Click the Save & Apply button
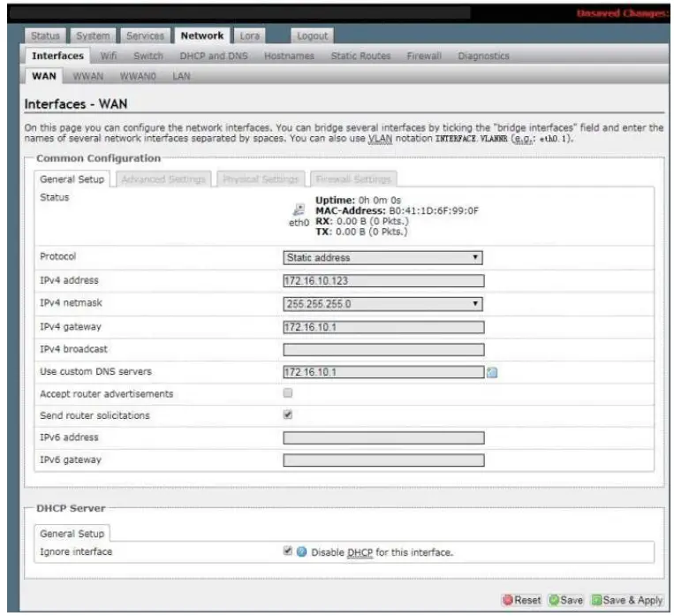The image size is (674, 616). point(627,600)
